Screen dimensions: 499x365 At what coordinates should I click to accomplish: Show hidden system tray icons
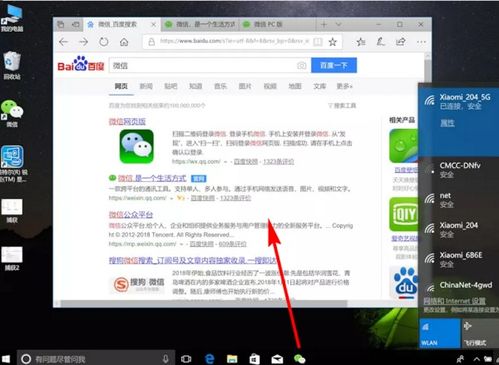pyautogui.click(x=477, y=359)
